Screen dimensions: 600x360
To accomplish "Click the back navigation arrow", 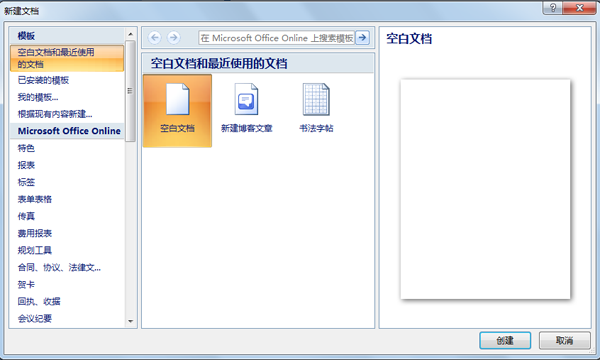I will [155, 37].
